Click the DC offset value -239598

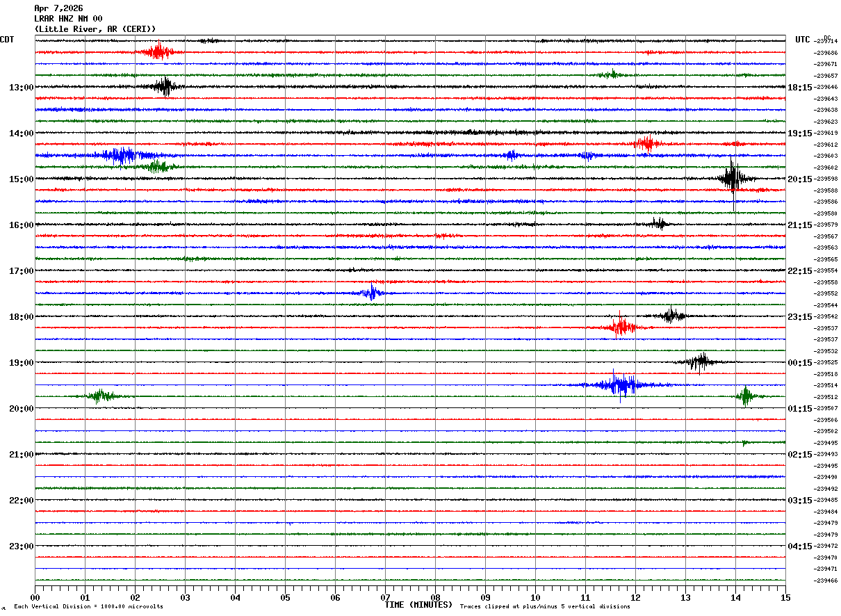[x=826, y=179]
